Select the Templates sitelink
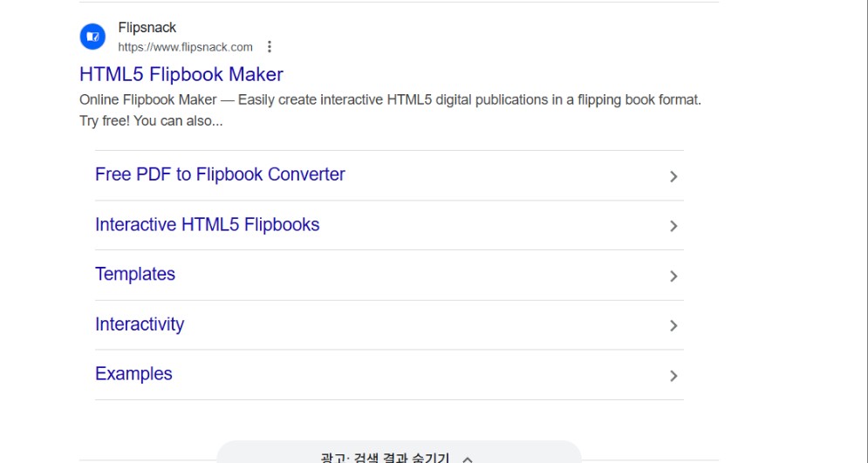This screenshot has height=463, width=868. (135, 275)
